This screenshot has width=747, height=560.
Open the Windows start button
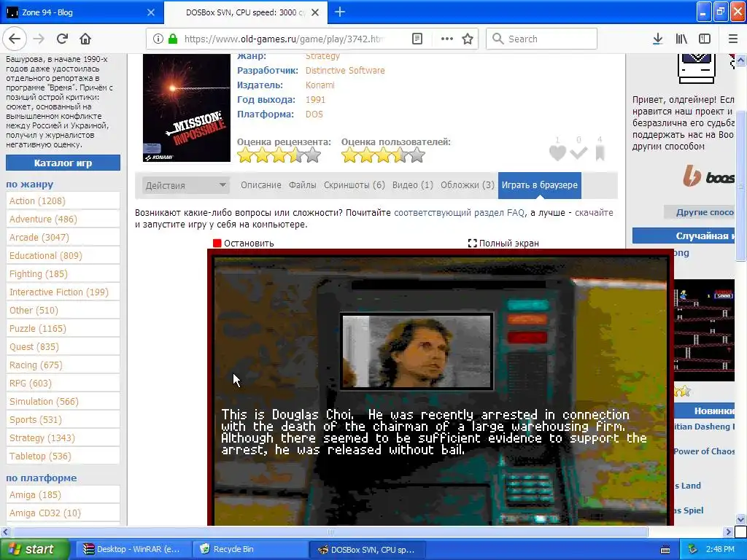click(x=34, y=549)
